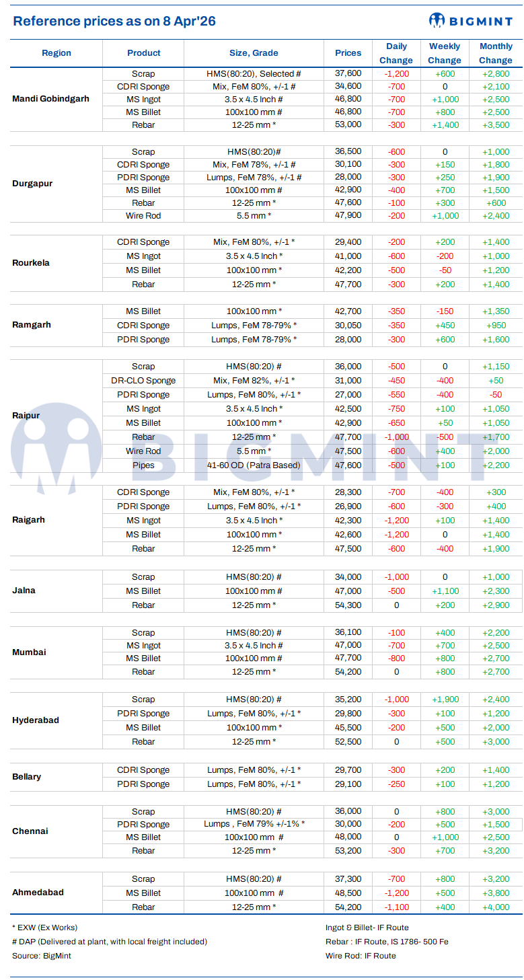Click the DR-CLO Sponge product cell
This screenshot has height=980, width=524.
(x=143, y=381)
